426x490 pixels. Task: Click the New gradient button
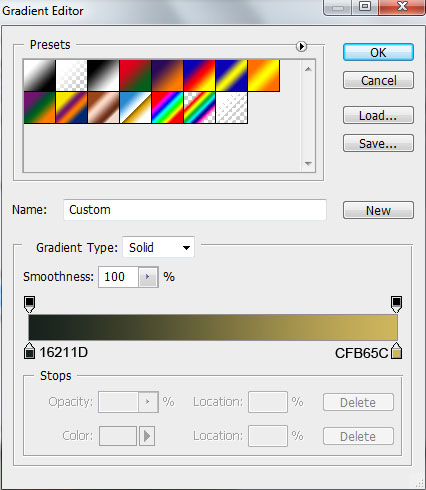(x=378, y=210)
